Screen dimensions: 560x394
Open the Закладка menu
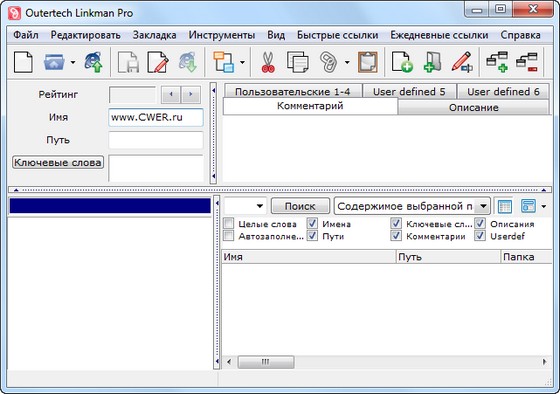click(x=155, y=35)
